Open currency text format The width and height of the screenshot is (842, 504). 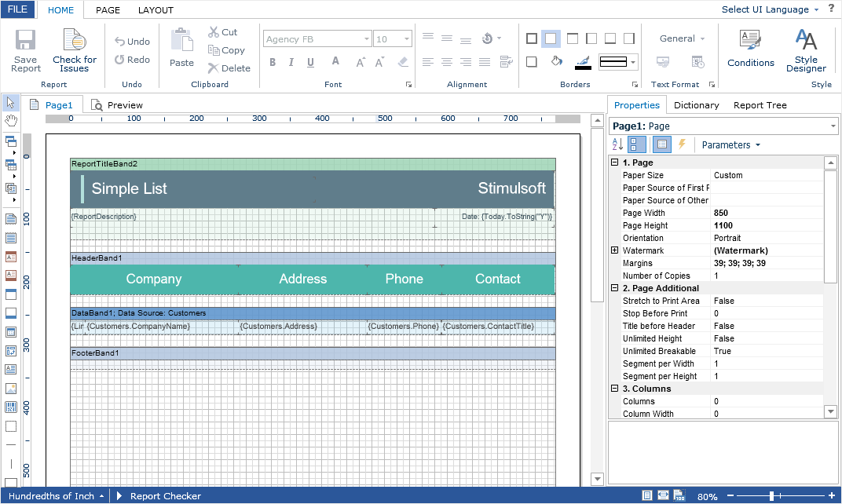pyautogui.click(x=663, y=62)
